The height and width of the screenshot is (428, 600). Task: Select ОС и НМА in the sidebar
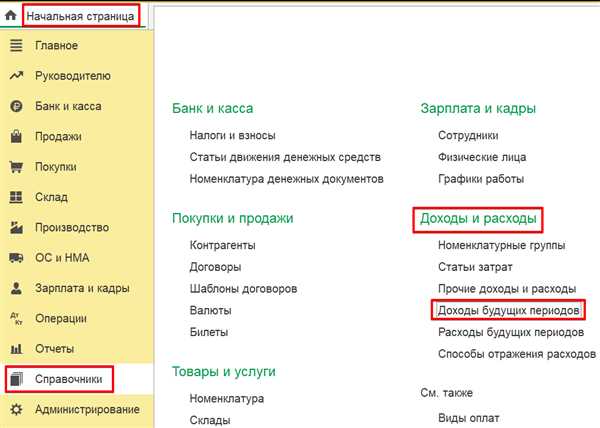[x=62, y=258]
